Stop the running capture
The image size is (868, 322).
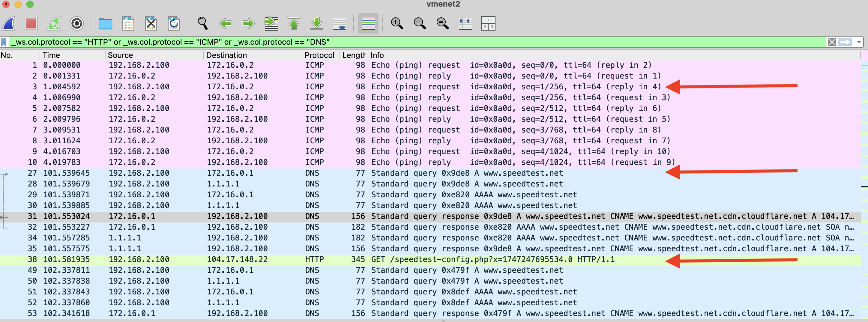point(31,24)
